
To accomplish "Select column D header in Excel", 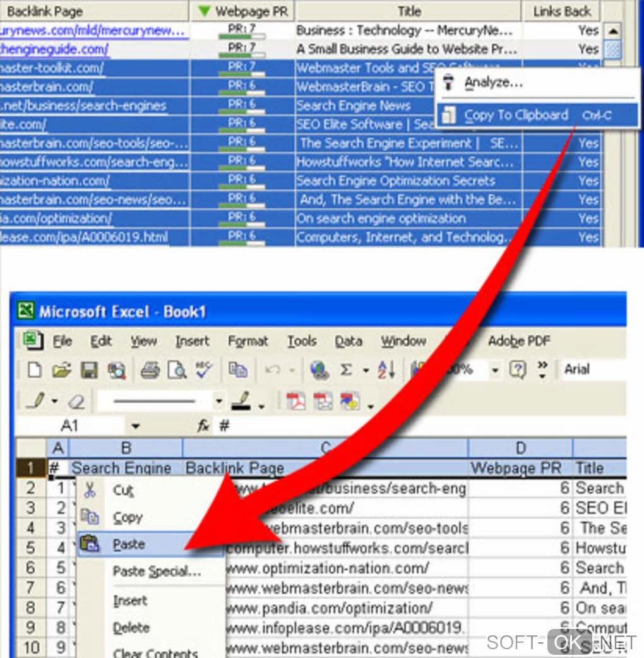I will pos(520,448).
